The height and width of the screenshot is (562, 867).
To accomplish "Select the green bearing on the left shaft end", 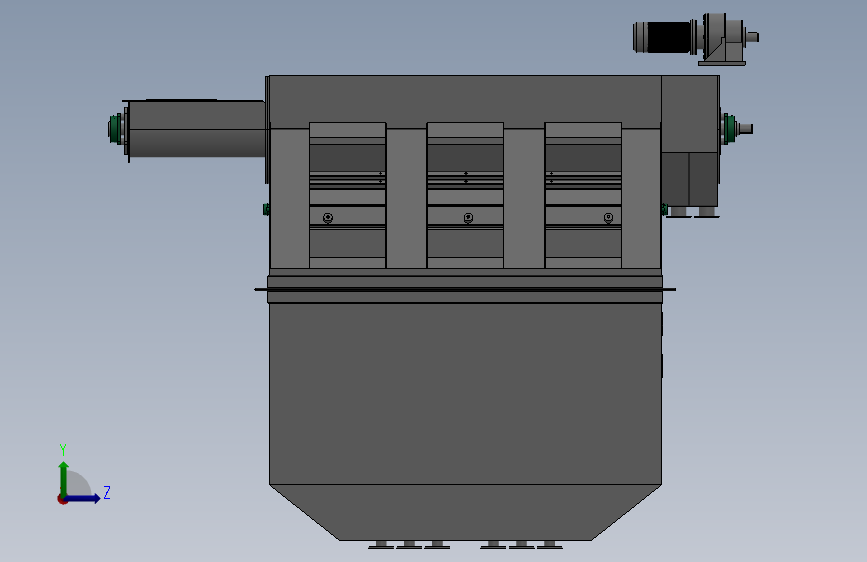I will pyautogui.click(x=115, y=129).
